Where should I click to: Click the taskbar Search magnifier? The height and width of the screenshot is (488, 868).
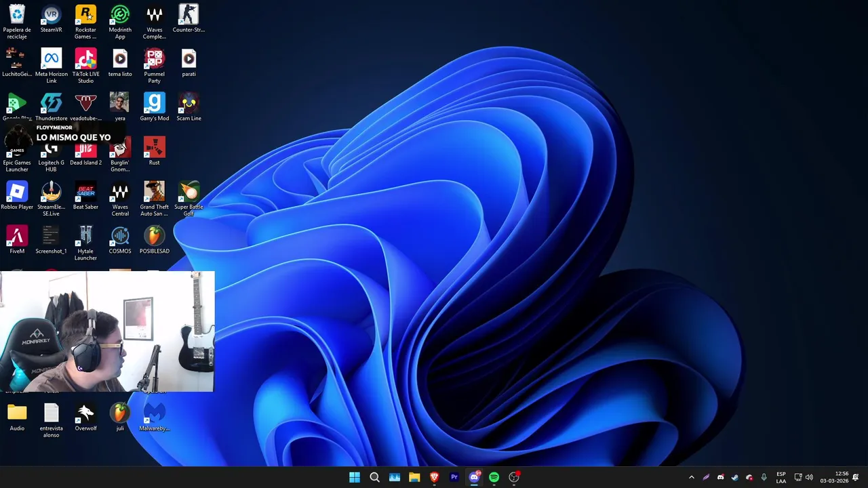pos(374,477)
